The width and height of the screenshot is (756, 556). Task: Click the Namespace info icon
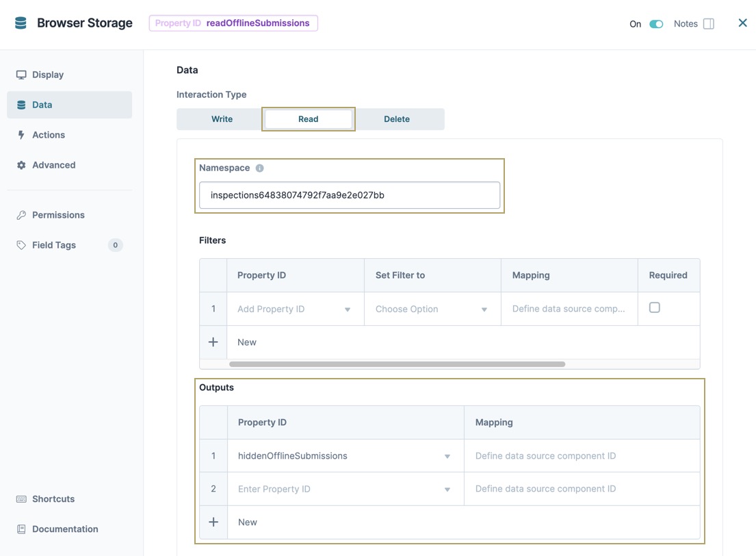tap(259, 168)
